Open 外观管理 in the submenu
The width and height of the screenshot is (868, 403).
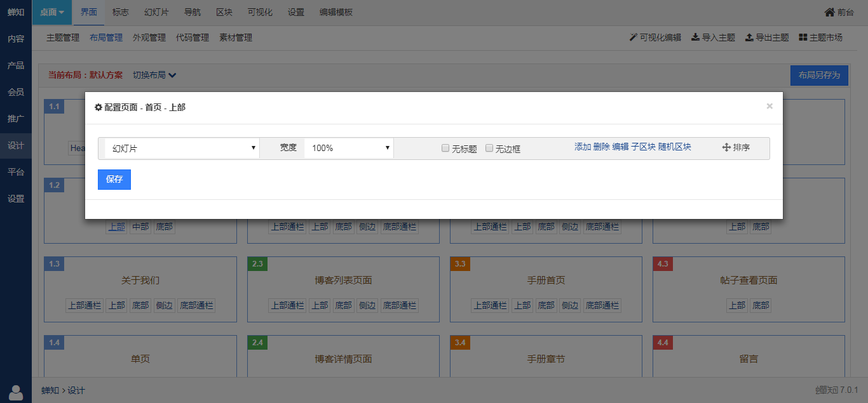click(x=149, y=37)
